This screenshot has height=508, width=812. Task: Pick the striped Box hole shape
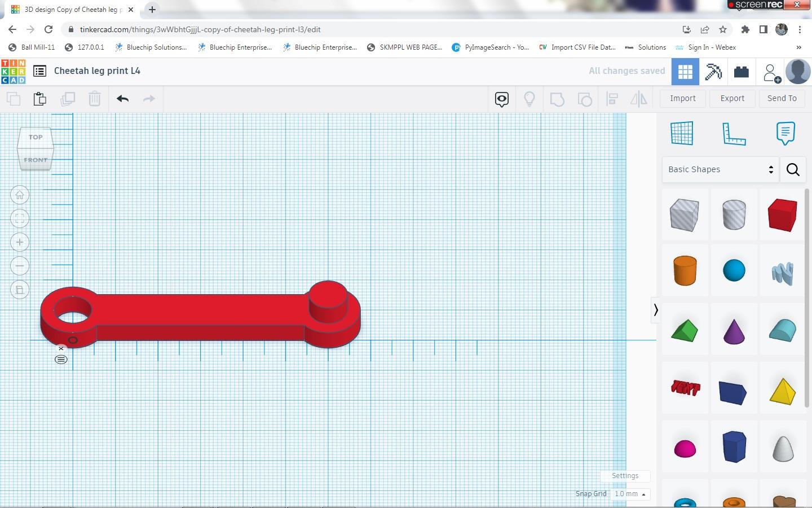click(x=685, y=214)
